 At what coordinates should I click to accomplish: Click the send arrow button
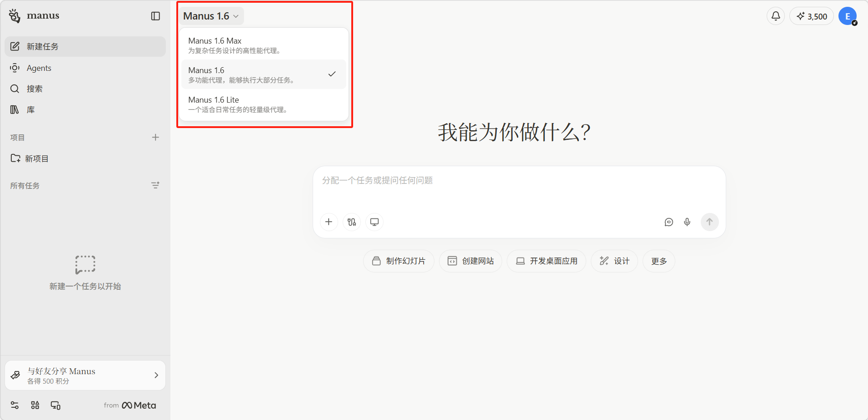coord(709,222)
